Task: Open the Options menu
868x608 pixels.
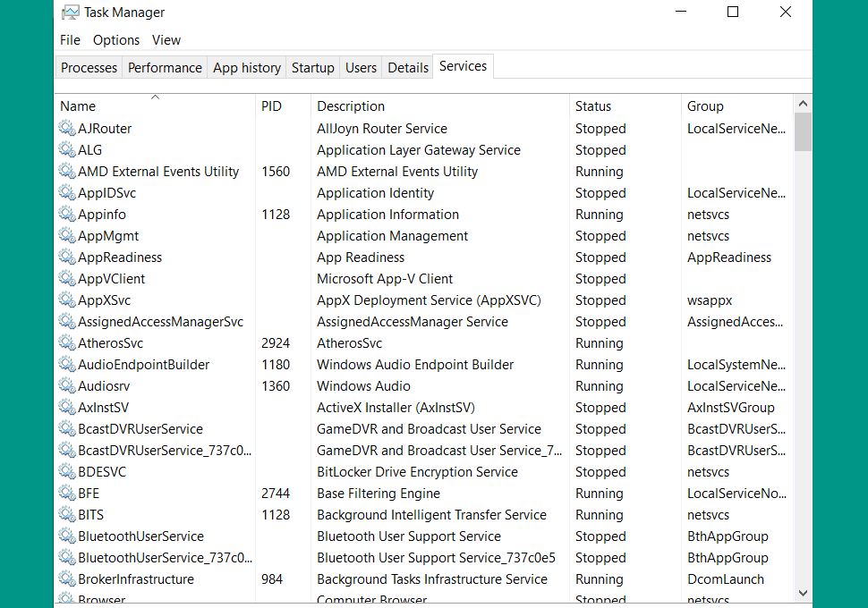Action: tap(116, 40)
